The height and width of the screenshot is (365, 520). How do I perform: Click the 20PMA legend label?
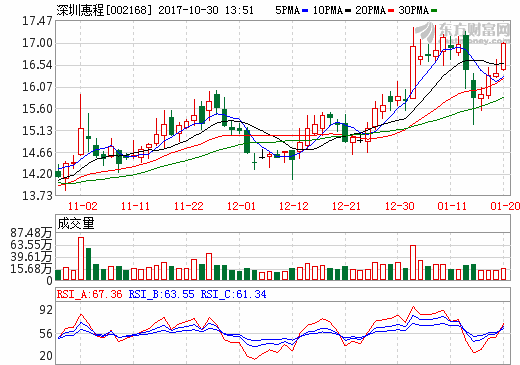[370, 10]
